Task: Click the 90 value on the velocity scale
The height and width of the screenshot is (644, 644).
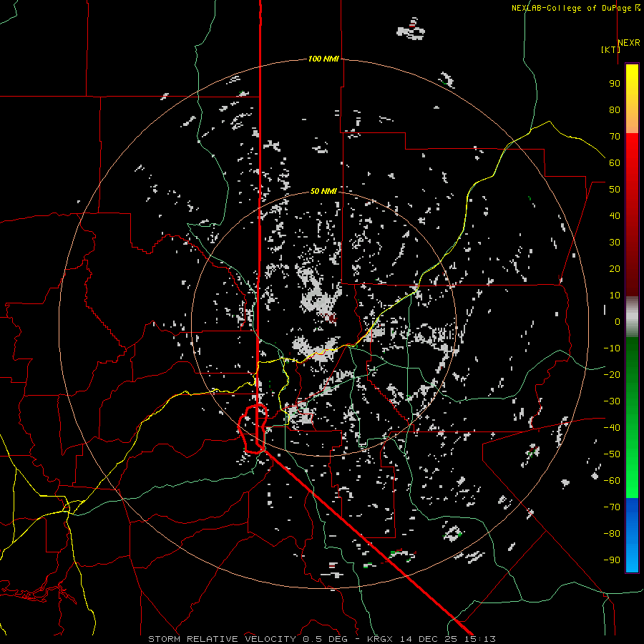Action: [615, 84]
